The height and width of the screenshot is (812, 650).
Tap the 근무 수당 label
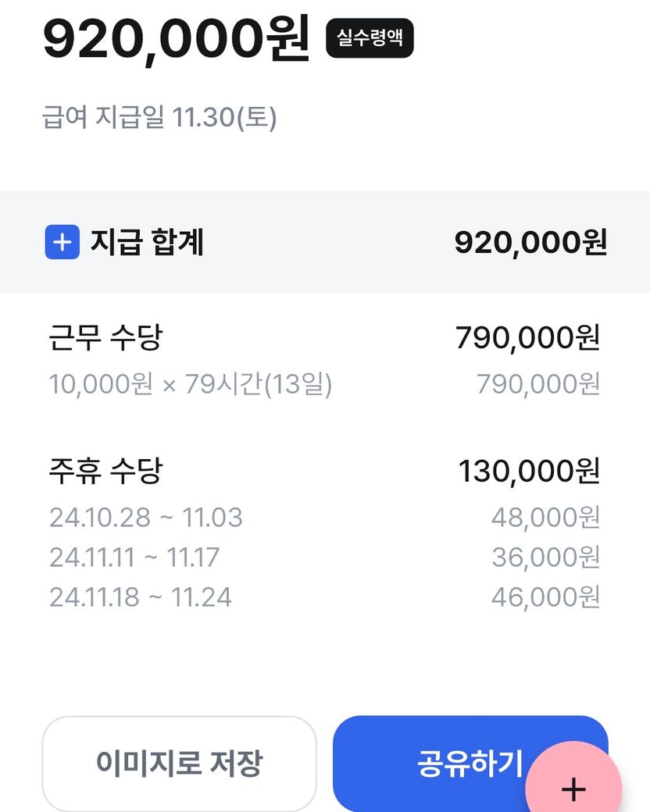click(x=105, y=338)
